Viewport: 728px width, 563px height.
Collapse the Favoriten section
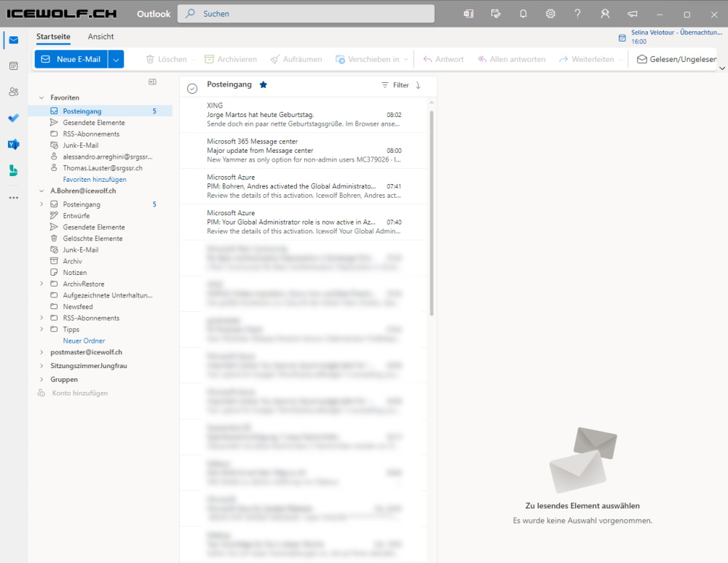click(x=41, y=98)
